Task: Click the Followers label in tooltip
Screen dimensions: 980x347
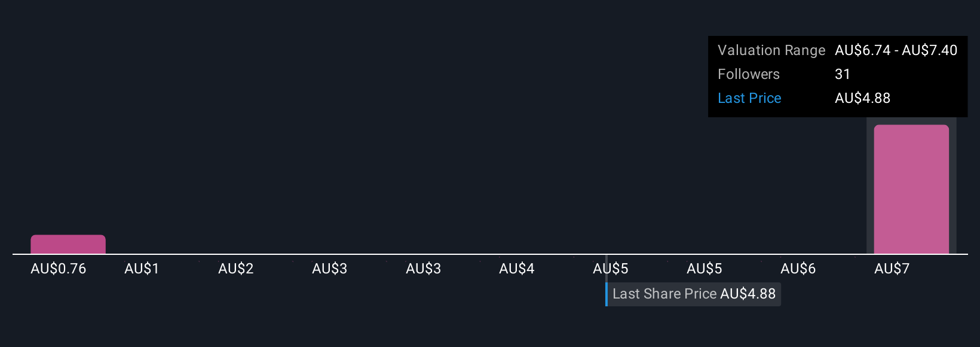Action: click(x=749, y=74)
